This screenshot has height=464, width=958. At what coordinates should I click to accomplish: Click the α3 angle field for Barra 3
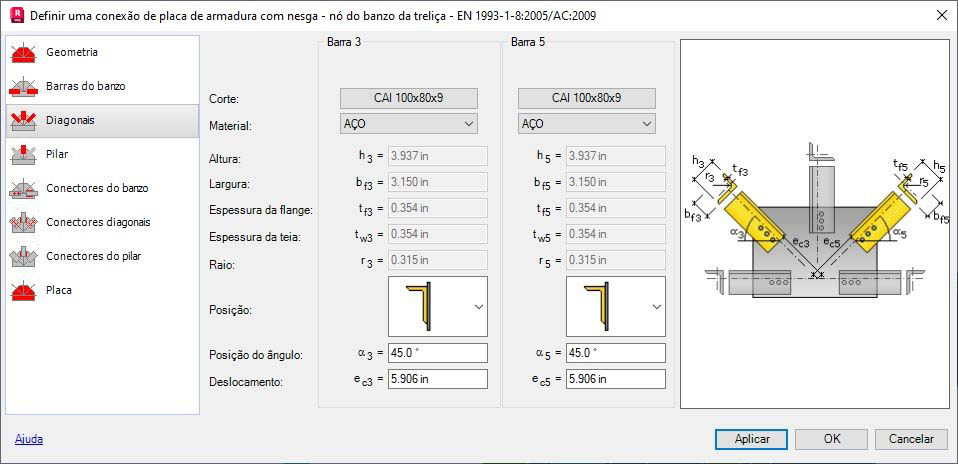(x=437, y=353)
